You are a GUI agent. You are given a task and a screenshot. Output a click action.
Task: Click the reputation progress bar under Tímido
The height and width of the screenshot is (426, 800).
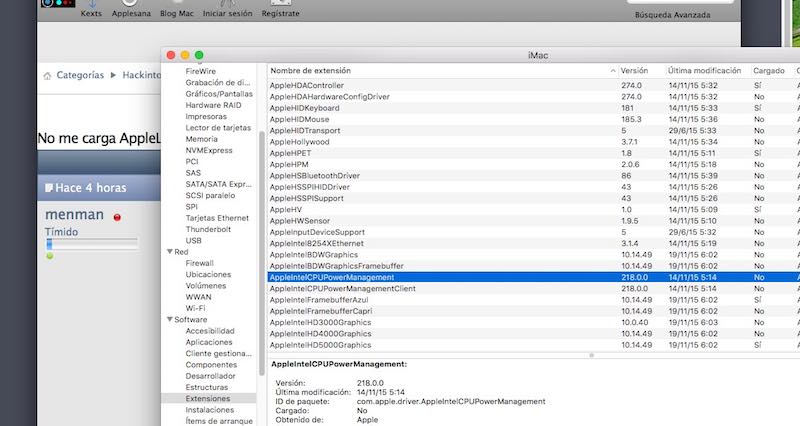(x=92, y=244)
